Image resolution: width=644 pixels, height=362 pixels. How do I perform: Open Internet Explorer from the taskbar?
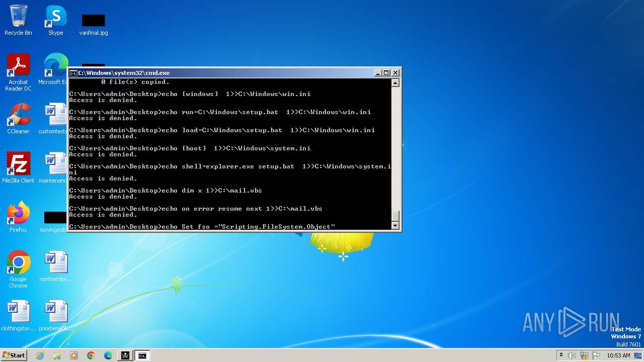tap(40, 355)
